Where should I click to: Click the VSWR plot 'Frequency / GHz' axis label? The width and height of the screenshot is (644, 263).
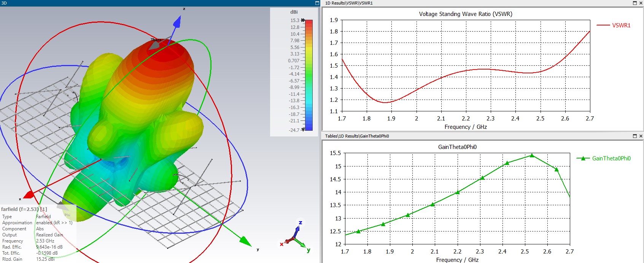point(466,127)
